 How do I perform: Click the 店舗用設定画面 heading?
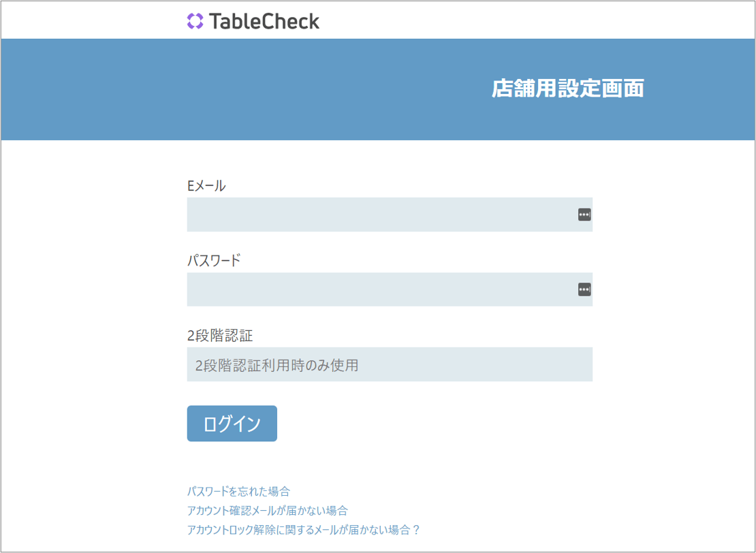coord(567,89)
